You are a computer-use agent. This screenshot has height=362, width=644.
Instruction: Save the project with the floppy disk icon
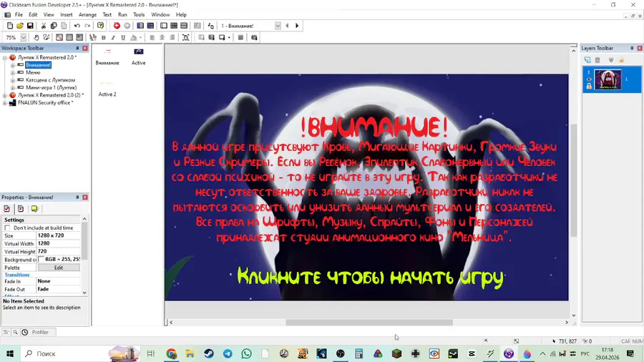30,26
